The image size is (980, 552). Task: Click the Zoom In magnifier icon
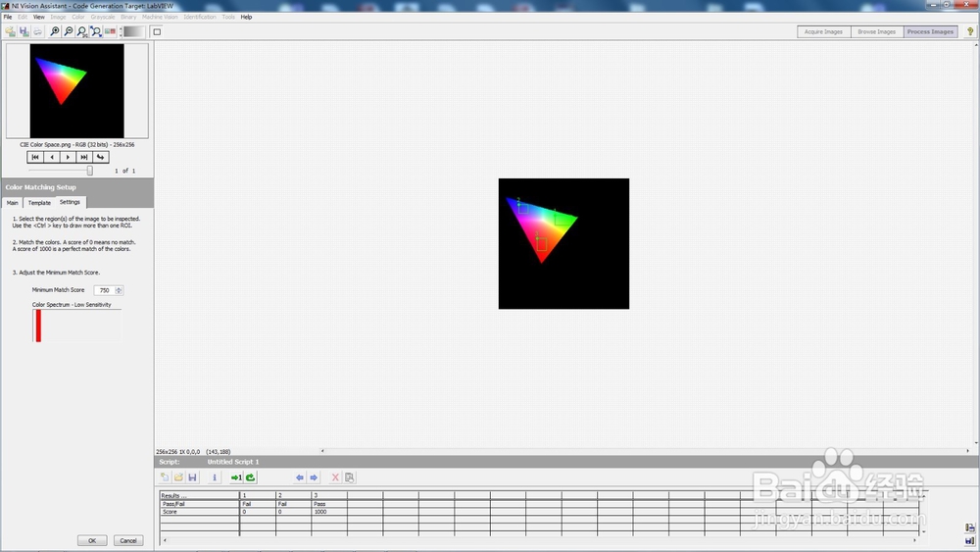click(x=54, y=31)
